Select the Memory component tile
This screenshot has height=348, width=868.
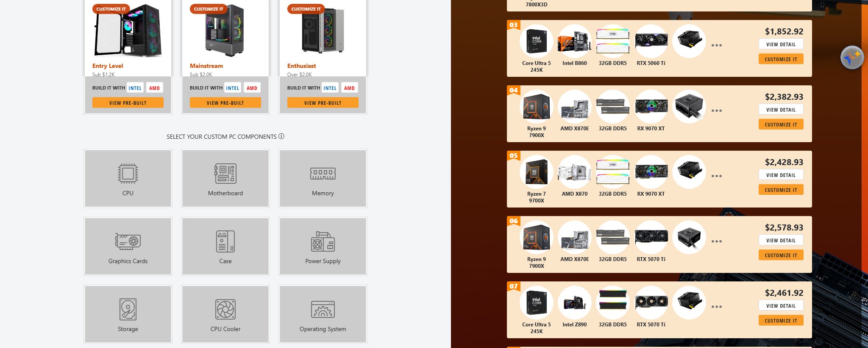coord(323,178)
